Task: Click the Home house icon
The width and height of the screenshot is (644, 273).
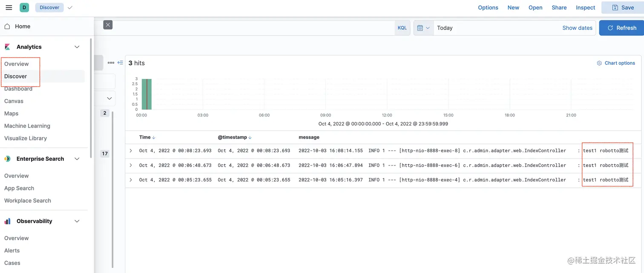Action: click(7, 26)
